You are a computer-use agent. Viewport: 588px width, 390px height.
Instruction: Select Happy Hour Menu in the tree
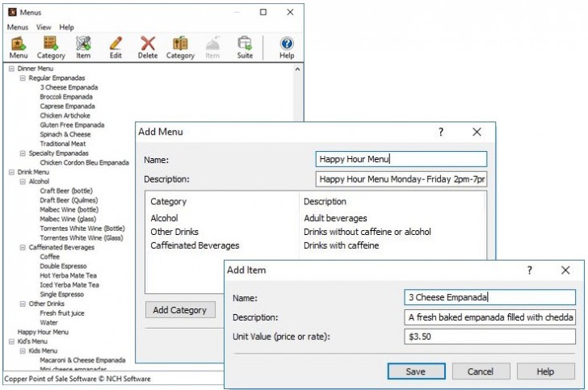tap(43, 332)
